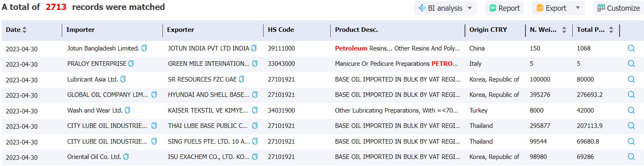Select net weight 295877 cell

coord(540,126)
